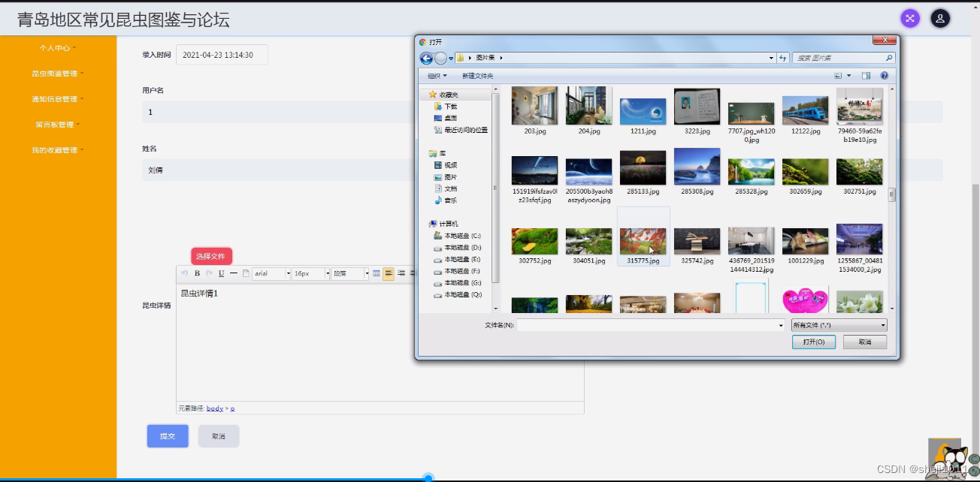Apply underline formatting to insect details text
This screenshot has height=482, width=980.
click(221, 273)
